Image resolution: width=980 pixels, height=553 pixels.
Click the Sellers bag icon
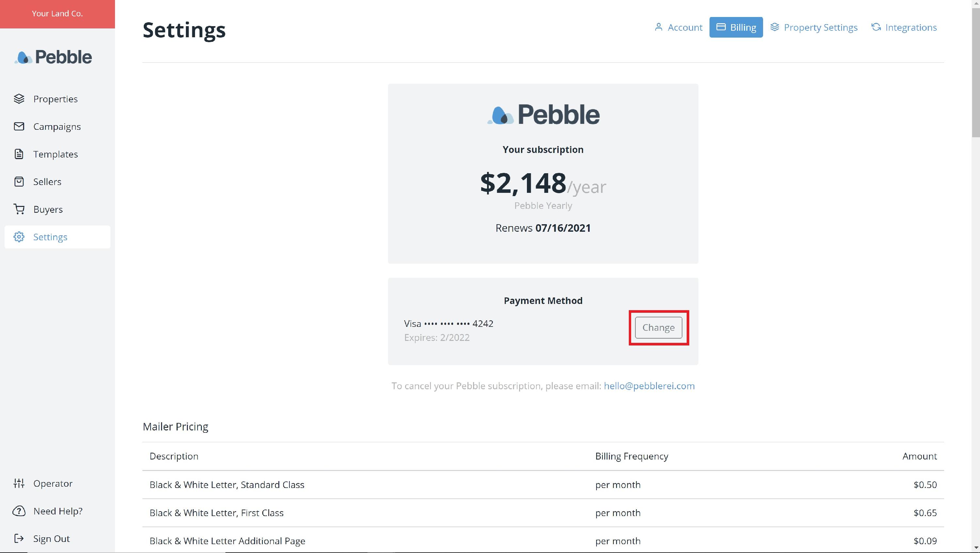[x=19, y=181]
